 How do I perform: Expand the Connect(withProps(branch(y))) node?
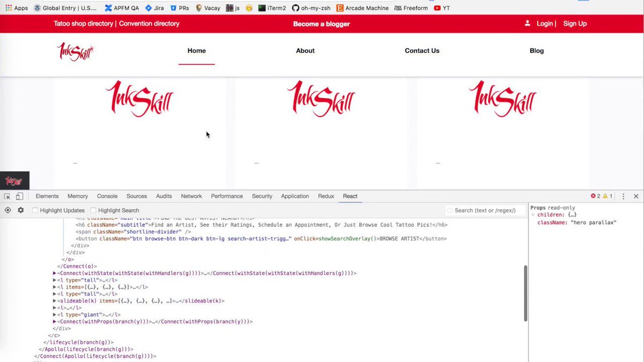point(55,322)
